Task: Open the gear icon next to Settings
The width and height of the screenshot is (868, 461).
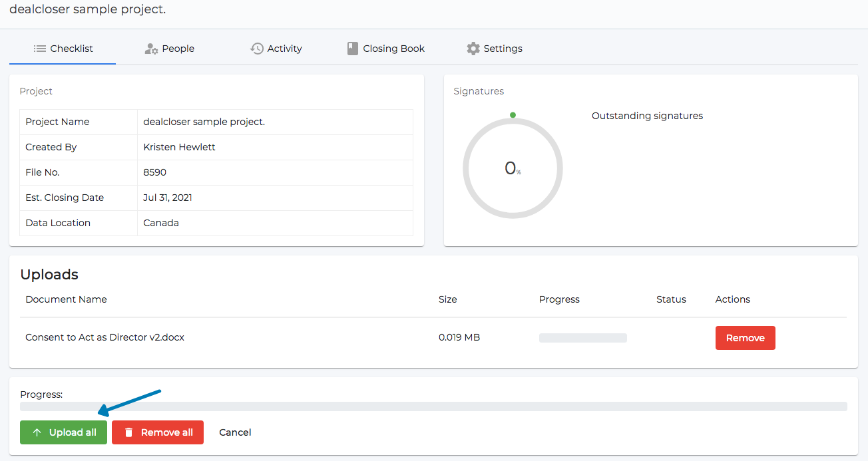Action: [x=473, y=48]
